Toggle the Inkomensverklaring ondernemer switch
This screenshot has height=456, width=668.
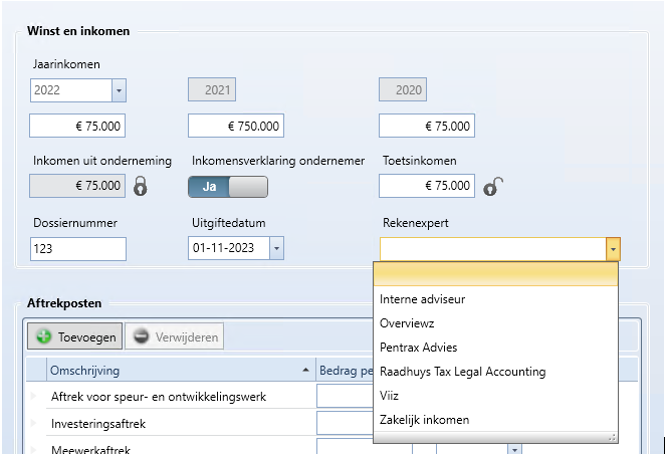tap(228, 186)
